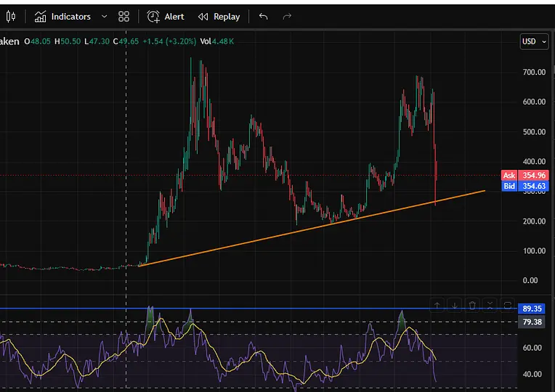Delete the indicator pane with trash icon

click(x=472, y=306)
